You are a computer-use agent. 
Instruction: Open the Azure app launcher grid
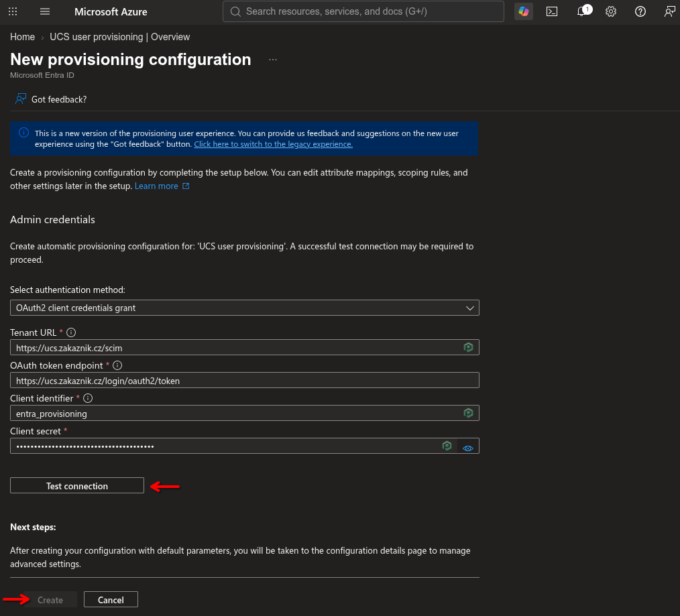(13, 11)
